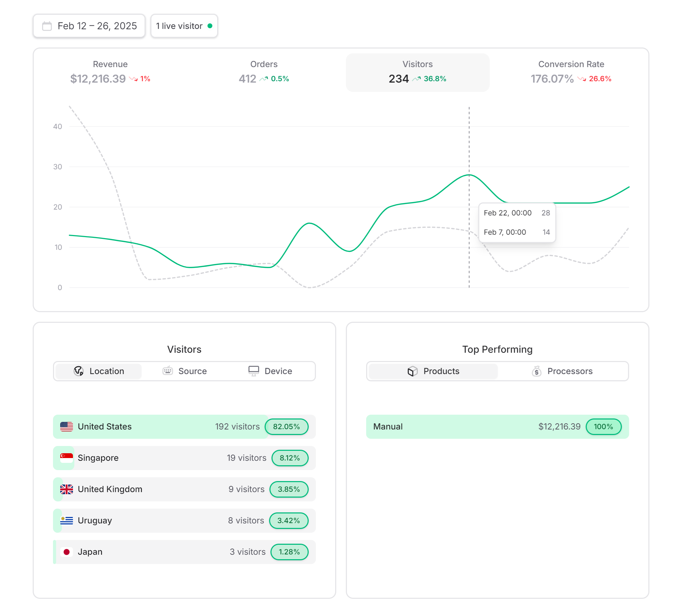Viewport: 681px width, 616px height.
Task: Click the Processors money bag icon
Action: [x=536, y=371]
